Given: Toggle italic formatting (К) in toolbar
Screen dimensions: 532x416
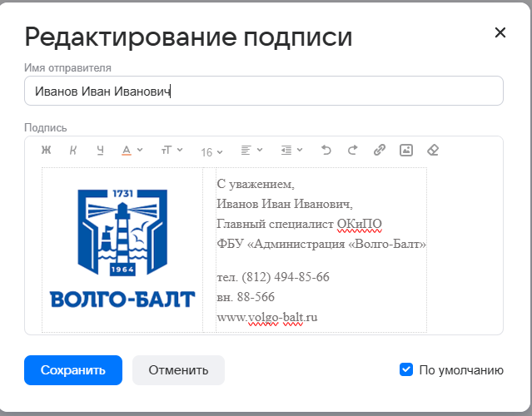Looking at the screenshot, I should 73,151.
